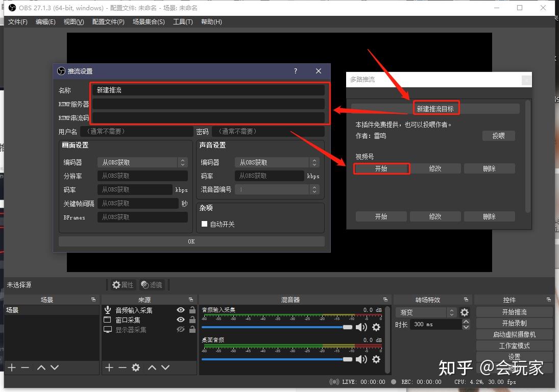Screen dimensions: 559x392
Task: Show the hidden 显示器采集 source
Action: [181, 329]
